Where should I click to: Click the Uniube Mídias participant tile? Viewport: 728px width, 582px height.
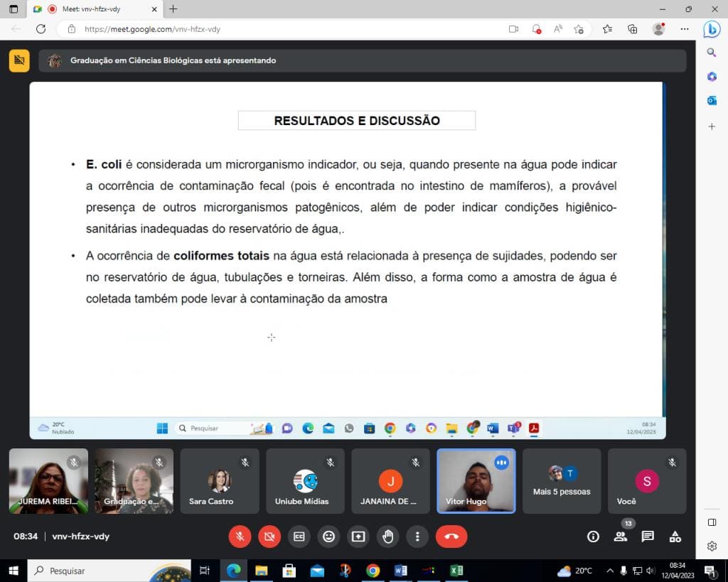click(306, 481)
